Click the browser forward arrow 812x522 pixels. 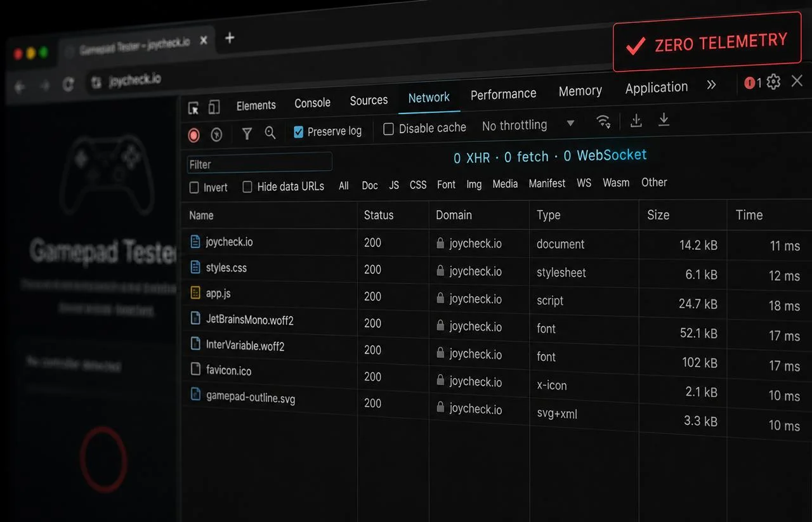[44, 86]
